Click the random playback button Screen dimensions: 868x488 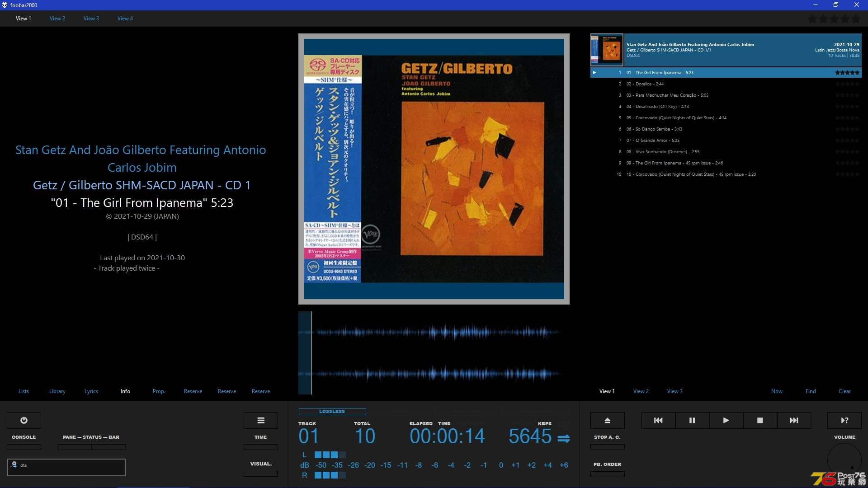844,420
